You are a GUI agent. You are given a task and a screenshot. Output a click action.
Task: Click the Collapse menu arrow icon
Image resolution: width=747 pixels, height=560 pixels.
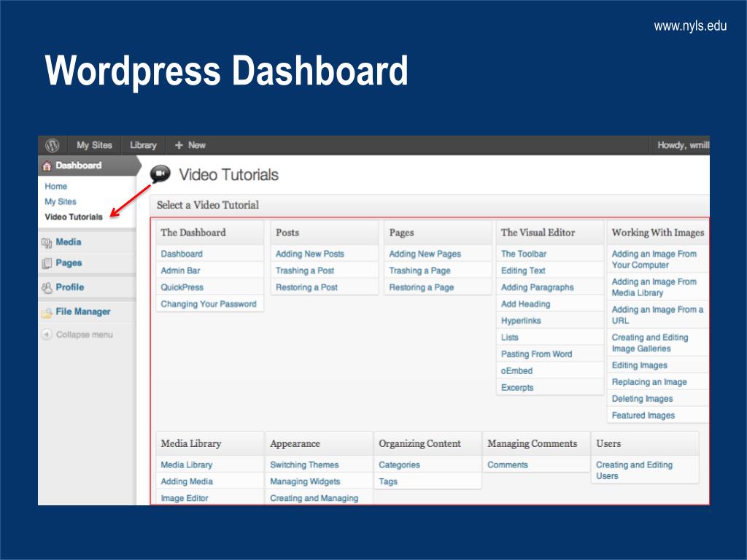46,334
